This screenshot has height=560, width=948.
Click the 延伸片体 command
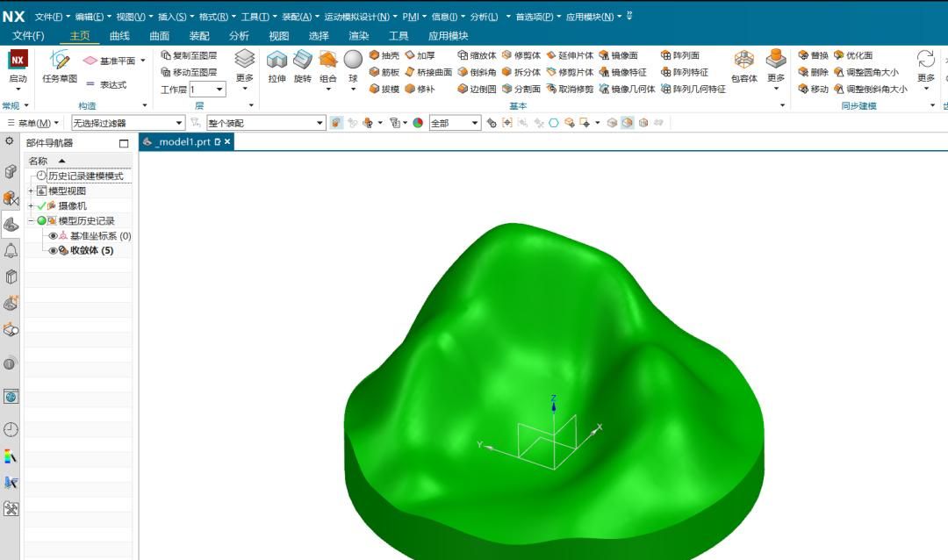tap(570, 55)
